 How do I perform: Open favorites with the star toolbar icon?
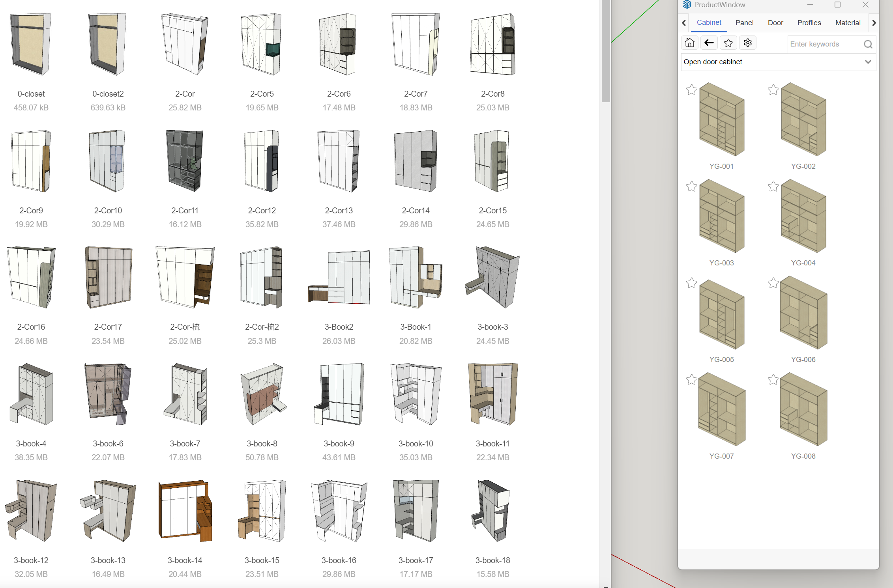coord(728,43)
